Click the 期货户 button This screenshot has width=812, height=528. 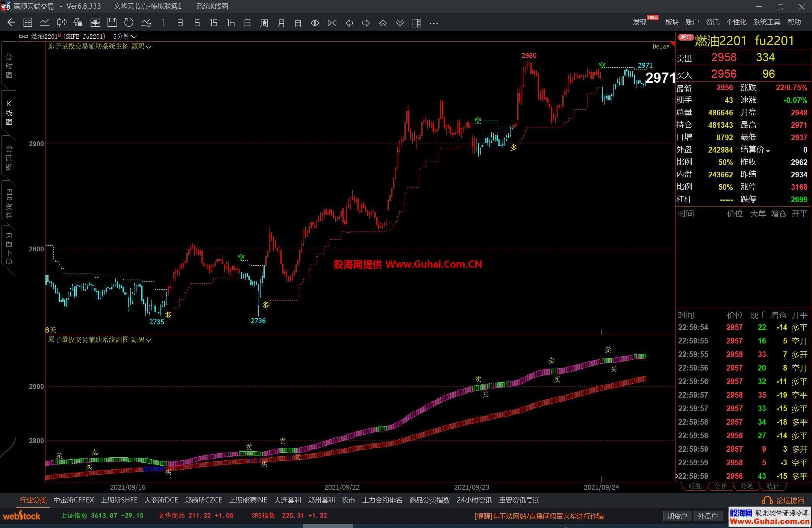(677, 516)
